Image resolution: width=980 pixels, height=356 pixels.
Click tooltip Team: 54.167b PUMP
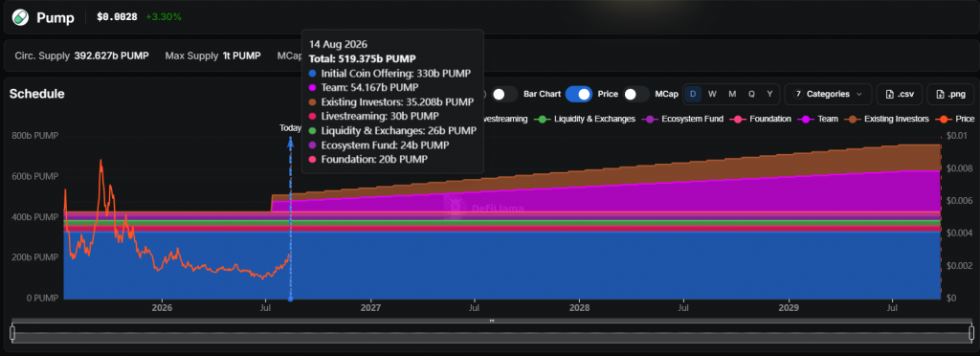363,87
